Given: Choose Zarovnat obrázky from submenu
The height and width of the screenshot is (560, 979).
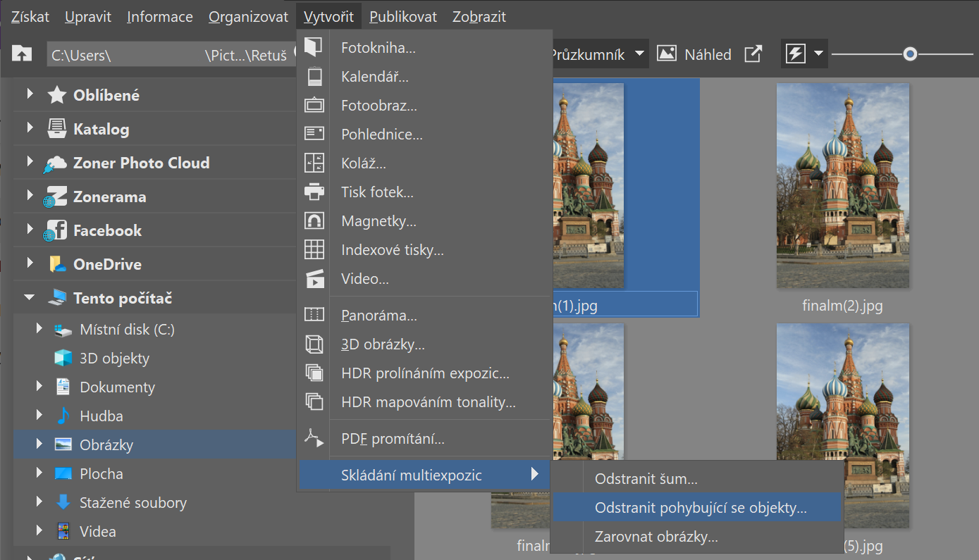Looking at the screenshot, I should [x=656, y=537].
